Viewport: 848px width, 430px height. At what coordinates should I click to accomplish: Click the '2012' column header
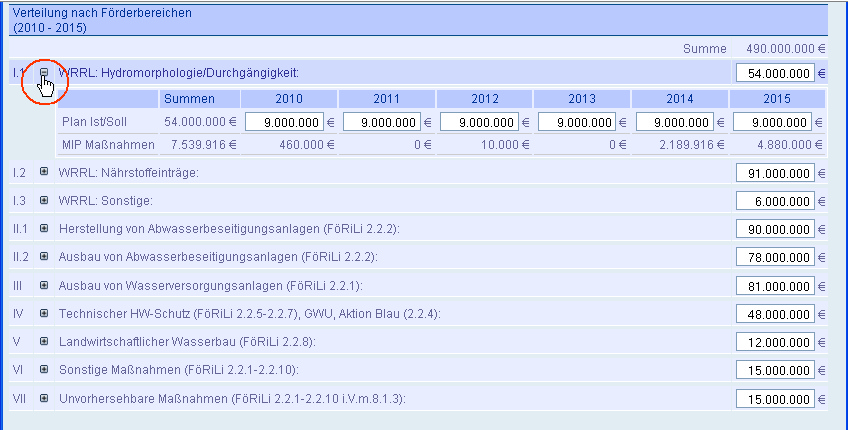[485, 99]
